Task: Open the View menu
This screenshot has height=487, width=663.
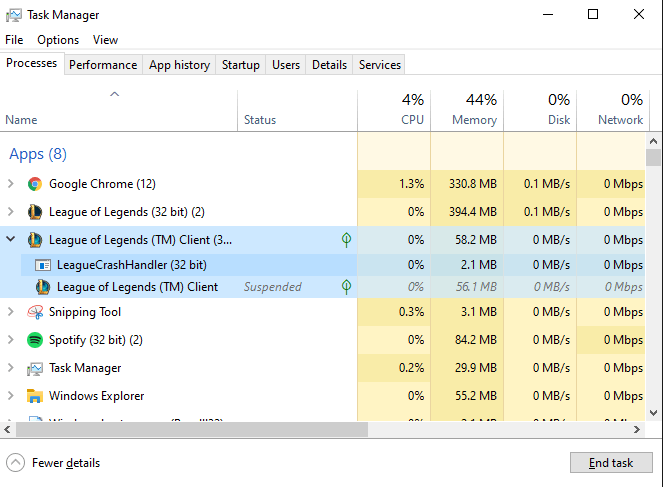Action: (105, 40)
